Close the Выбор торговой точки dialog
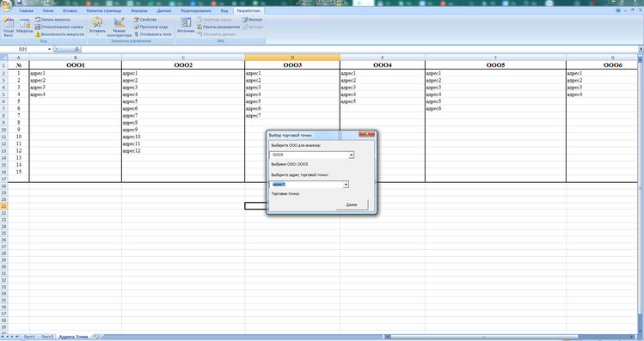The image size is (644, 341). coord(367,134)
